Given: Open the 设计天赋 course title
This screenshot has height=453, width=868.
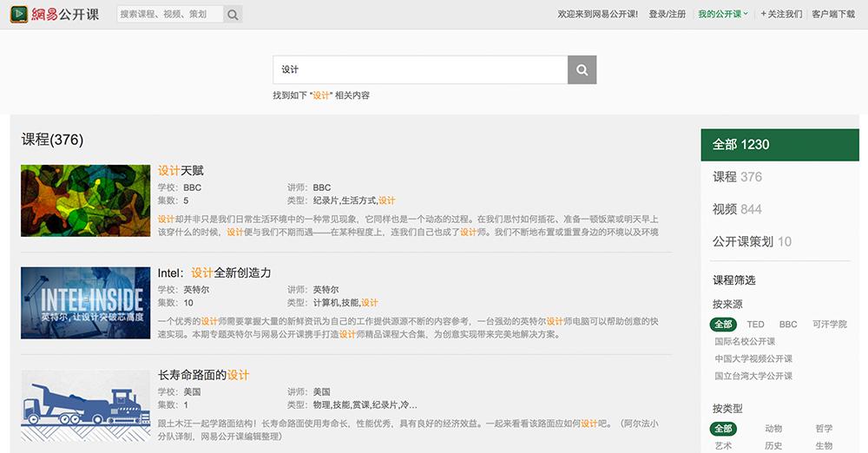Looking at the screenshot, I should 181,171.
